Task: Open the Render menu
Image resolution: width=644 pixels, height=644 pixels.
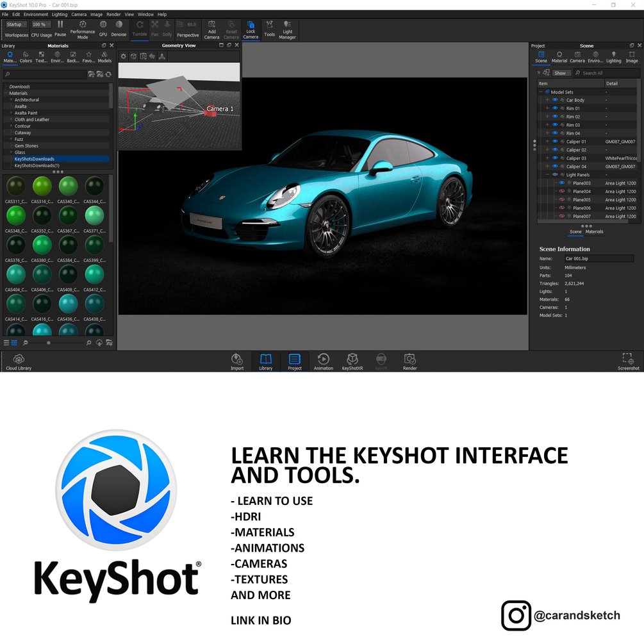Action: tap(114, 14)
